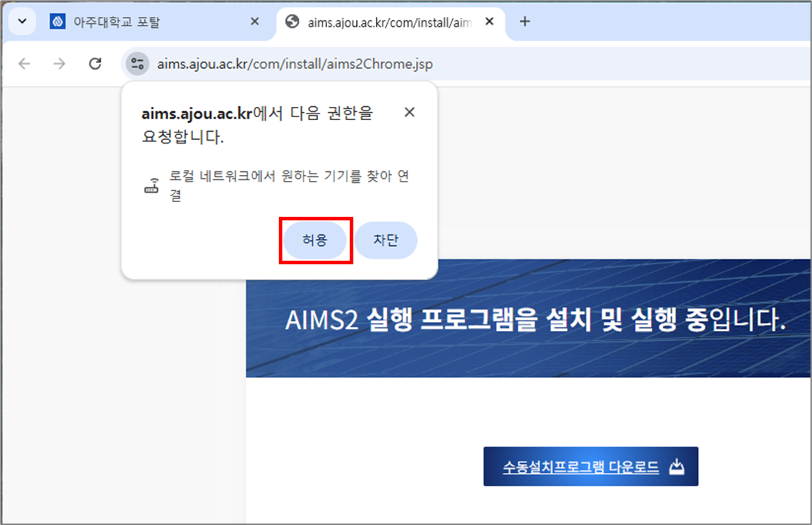Close the aims.ajou.ac.kr tab
This screenshot has height=525, width=812.
click(x=489, y=22)
